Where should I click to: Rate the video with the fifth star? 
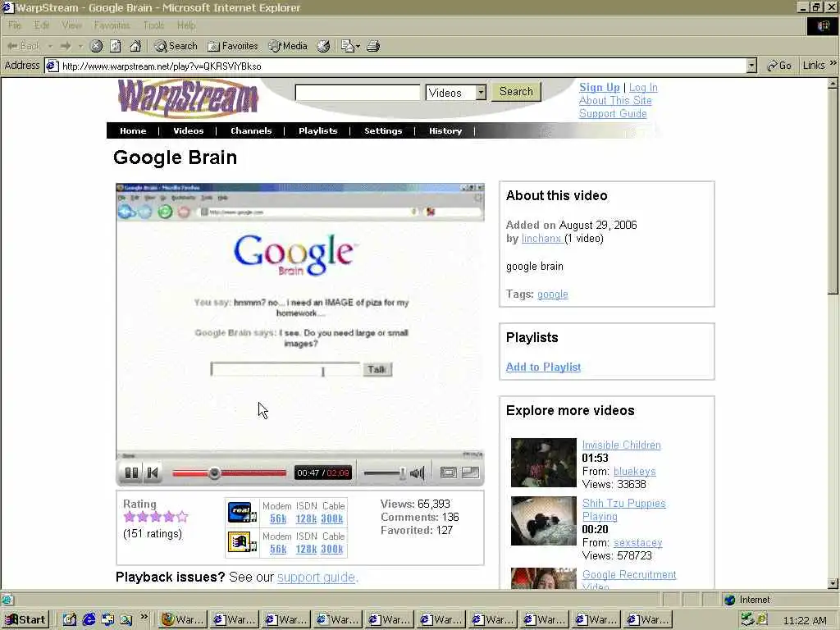point(182,517)
